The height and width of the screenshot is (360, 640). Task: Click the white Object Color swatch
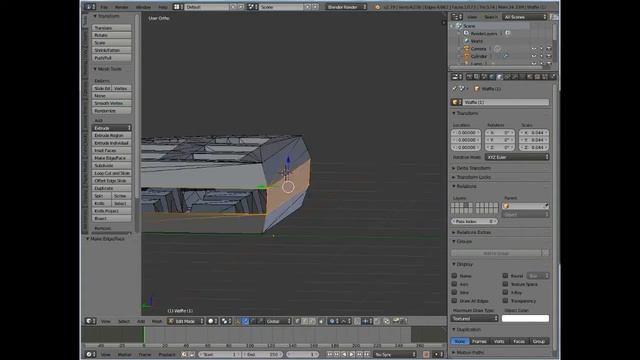(x=525, y=318)
